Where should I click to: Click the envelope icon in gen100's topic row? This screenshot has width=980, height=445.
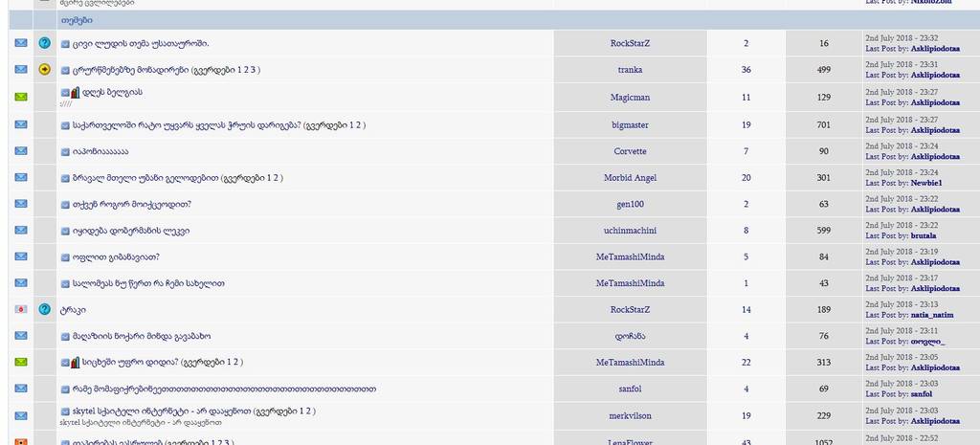coord(21,204)
